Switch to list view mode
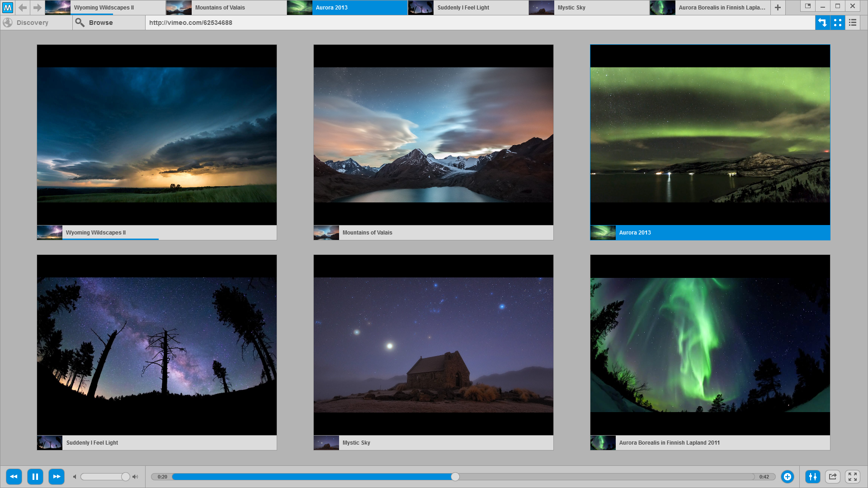This screenshot has height=488, width=868. [x=853, y=23]
